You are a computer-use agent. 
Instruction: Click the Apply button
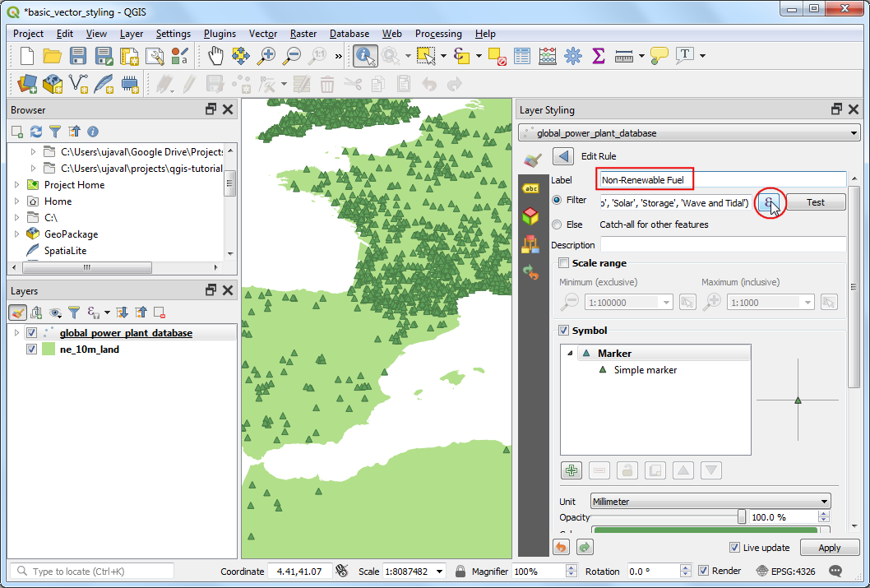coord(829,548)
